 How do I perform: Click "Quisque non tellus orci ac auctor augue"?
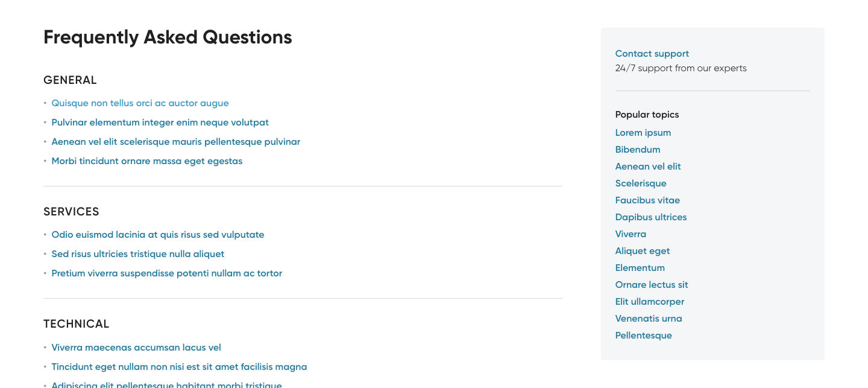click(x=140, y=103)
